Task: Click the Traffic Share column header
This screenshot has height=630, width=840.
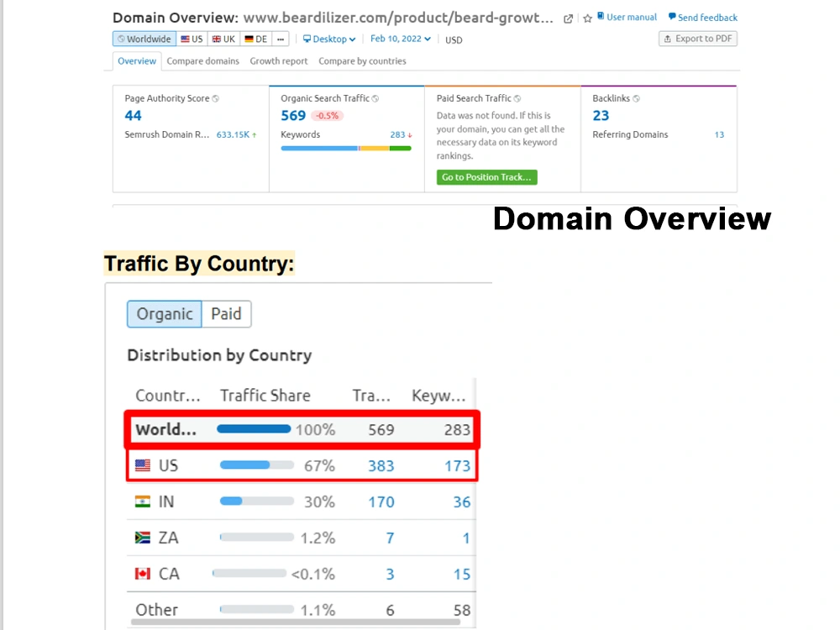Action: (265, 396)
